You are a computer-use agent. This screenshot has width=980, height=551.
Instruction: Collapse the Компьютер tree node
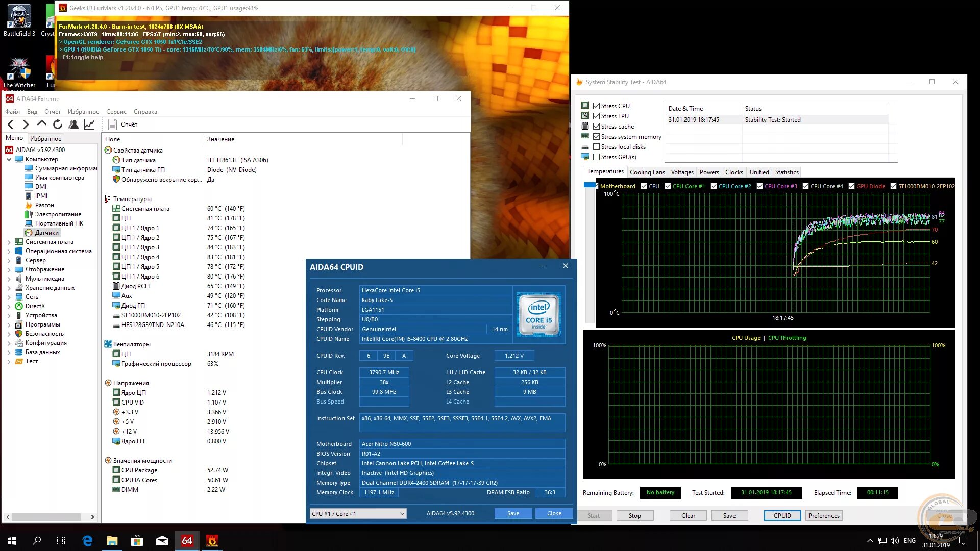tap(9, 159)
